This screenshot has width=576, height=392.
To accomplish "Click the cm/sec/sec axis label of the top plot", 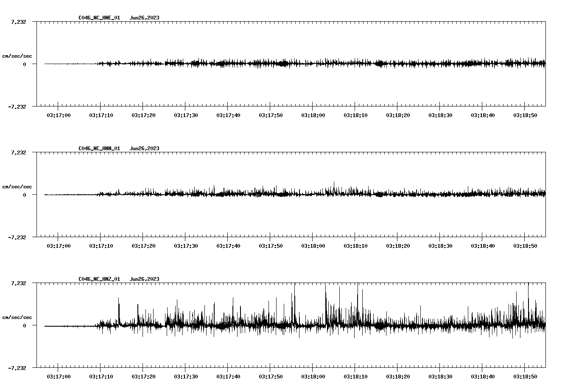I will pos(17,55).
